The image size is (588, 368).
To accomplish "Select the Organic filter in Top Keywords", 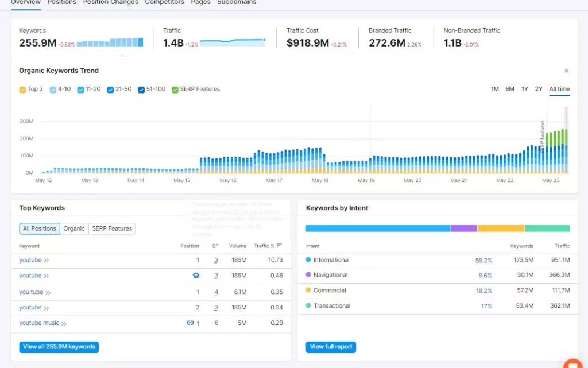I will 74,228.
